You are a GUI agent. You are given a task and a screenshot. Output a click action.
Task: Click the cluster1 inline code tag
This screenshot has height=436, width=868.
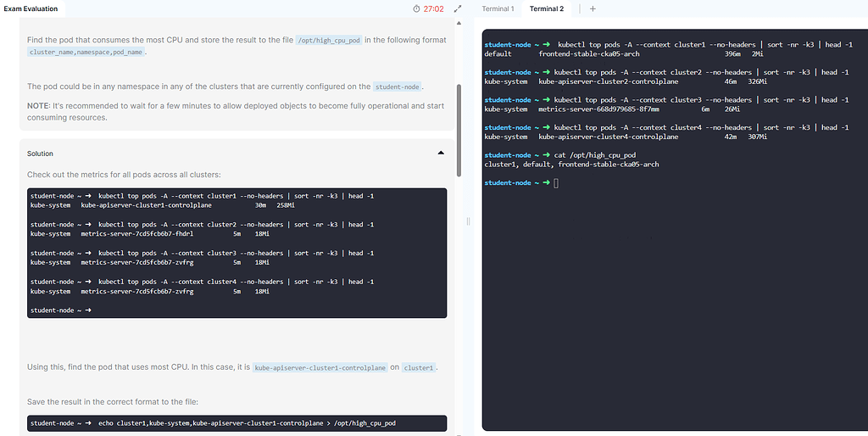[x=419, y=368]
